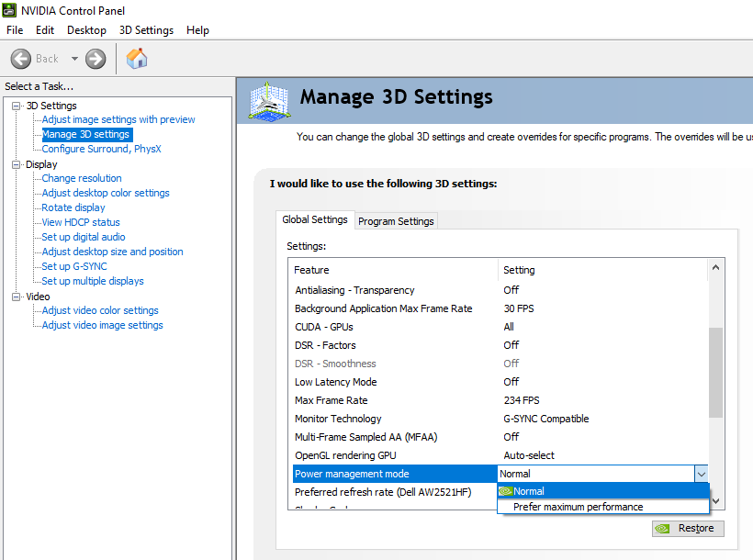Click the Setting column header
Screen dimensions: 753x560
click(x=603, y=270)
